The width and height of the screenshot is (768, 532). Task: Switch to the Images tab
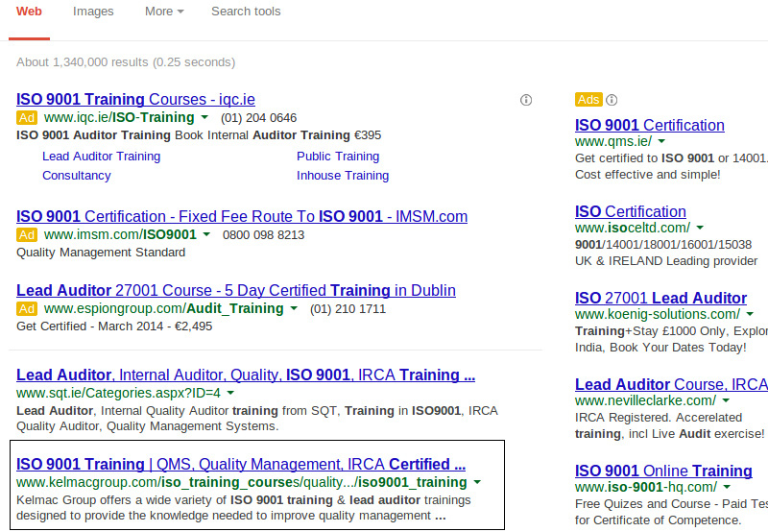pyautogui.click(x=93, y=12)
